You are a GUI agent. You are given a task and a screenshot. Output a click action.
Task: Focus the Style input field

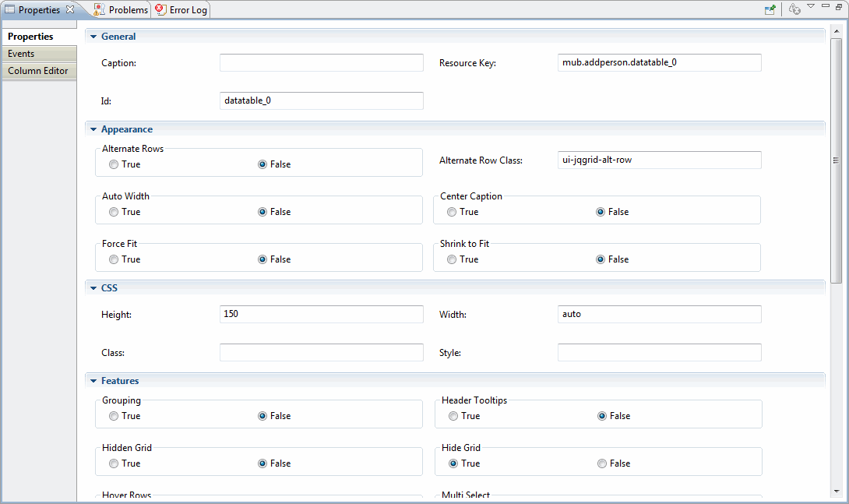click(660, 352)
